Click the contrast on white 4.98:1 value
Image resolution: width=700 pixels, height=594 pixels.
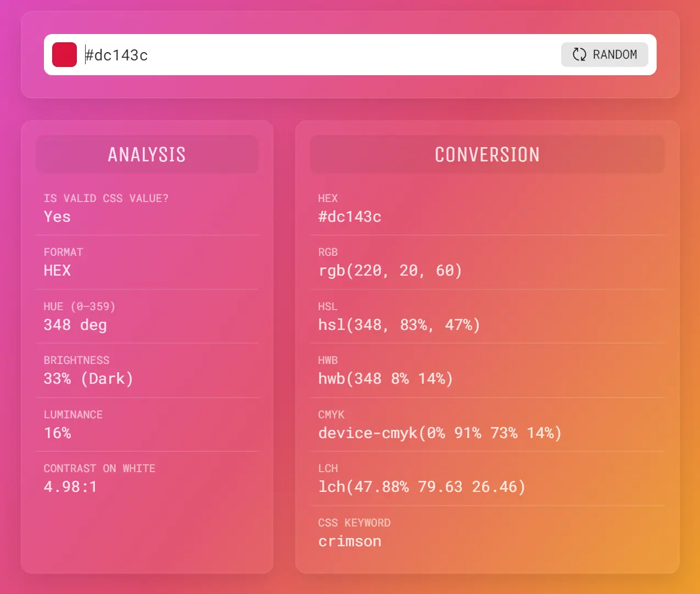point(70,487)
